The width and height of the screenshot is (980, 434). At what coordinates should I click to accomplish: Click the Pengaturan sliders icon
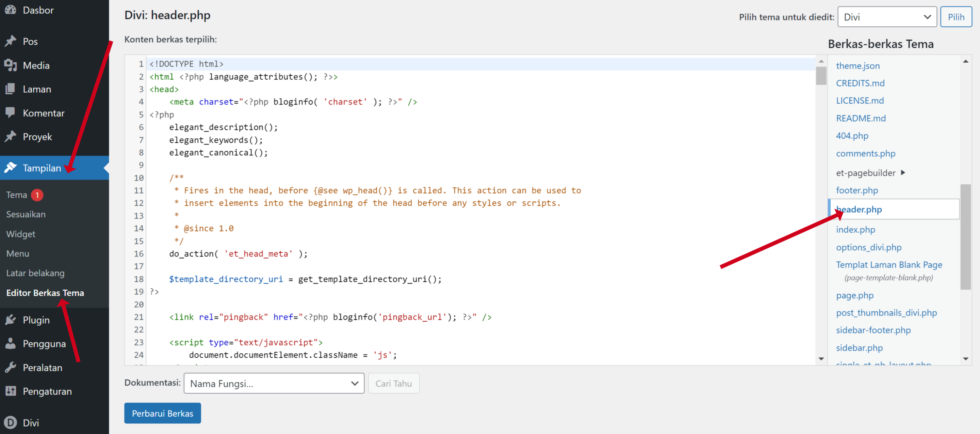coord(11,391)
